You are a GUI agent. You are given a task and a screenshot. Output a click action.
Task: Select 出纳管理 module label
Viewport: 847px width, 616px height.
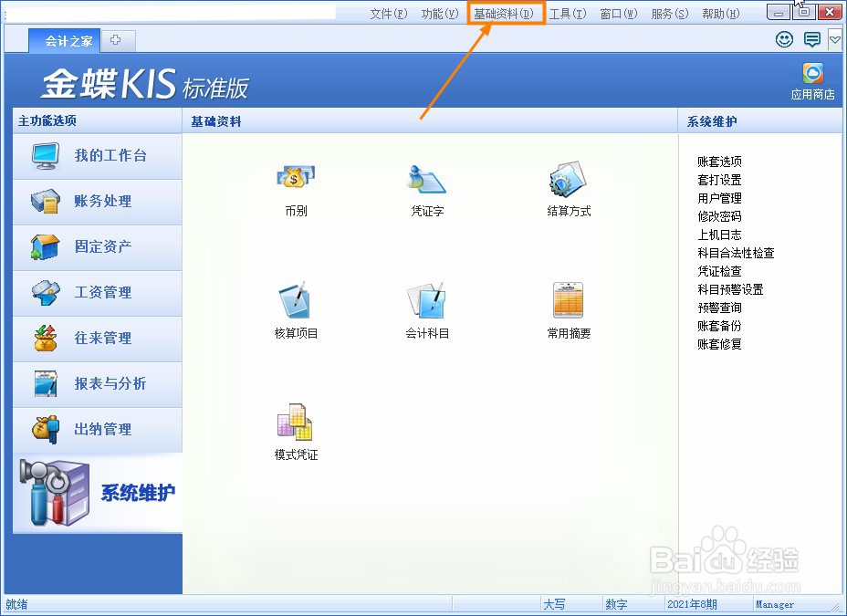tap(102, 429)
